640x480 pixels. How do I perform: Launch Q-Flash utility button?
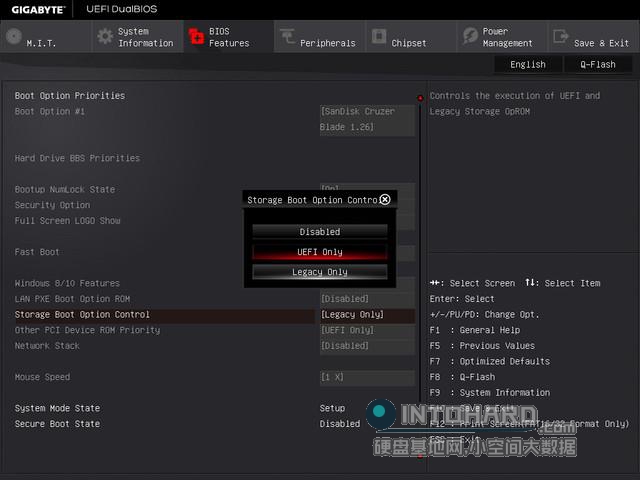click(x=598, y=64)
